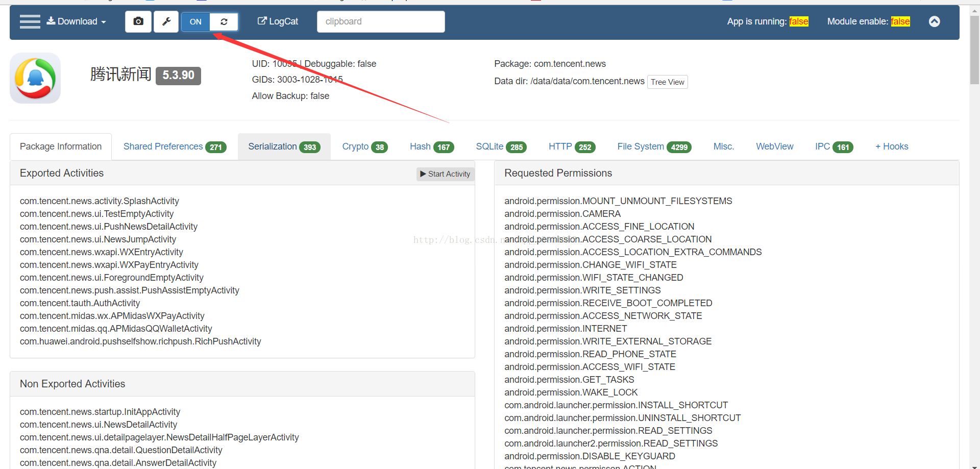Open the Misc. tab

point(724,146)
